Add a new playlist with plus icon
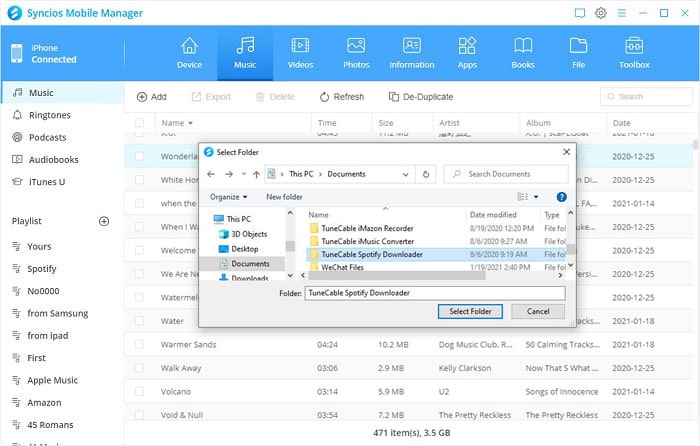The width and height of the screenshot is (700, 446). pos(104,221)
